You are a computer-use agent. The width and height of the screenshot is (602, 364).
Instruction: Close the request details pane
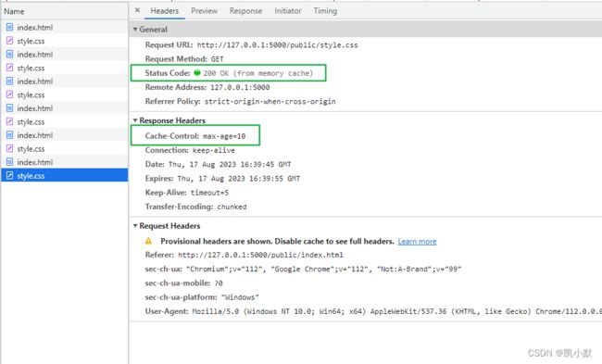point(137,10)
